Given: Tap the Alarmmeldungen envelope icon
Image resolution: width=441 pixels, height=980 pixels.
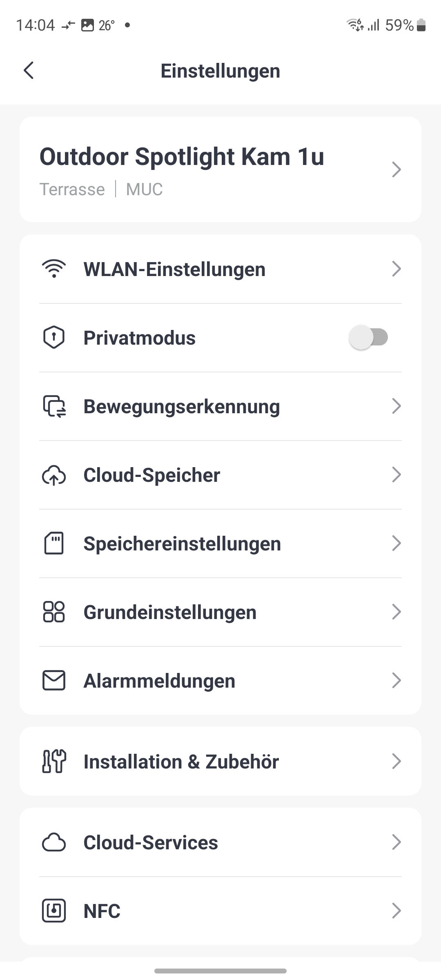Looking at the screenshot, I should click(x=54, y=681).
